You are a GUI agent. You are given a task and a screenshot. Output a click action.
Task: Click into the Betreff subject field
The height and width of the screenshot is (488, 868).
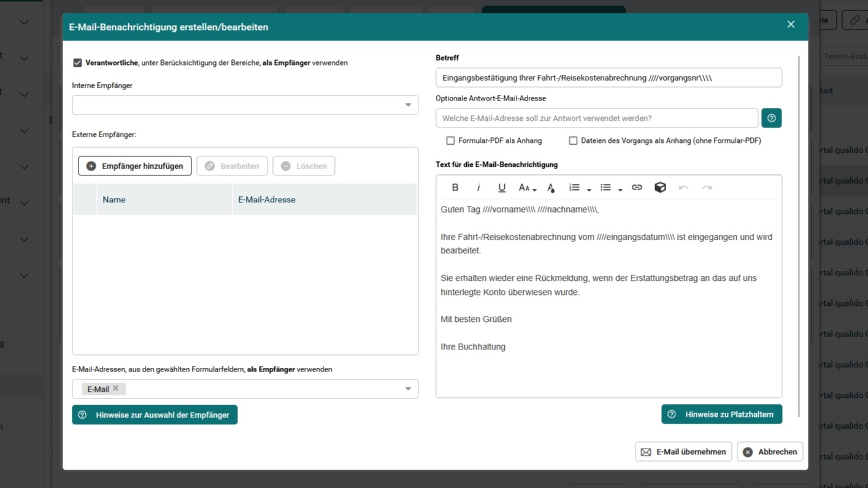(609, 78)
